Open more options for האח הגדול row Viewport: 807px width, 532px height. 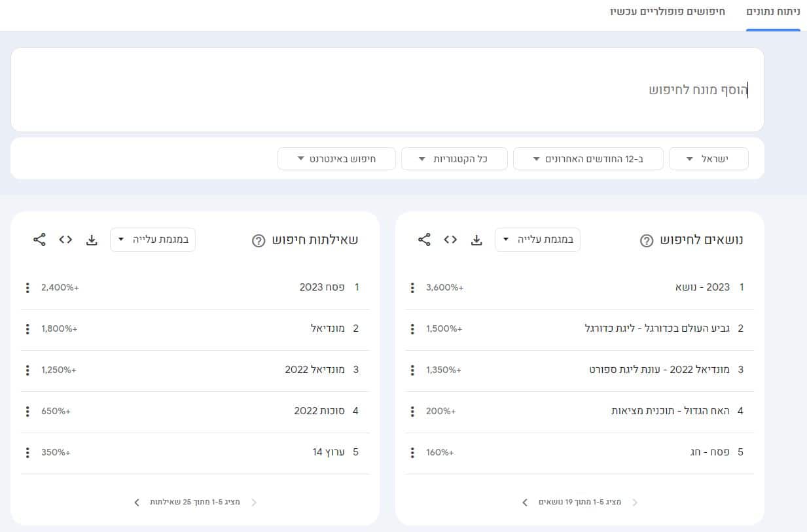pyautogui.click(x=412, y=411)
